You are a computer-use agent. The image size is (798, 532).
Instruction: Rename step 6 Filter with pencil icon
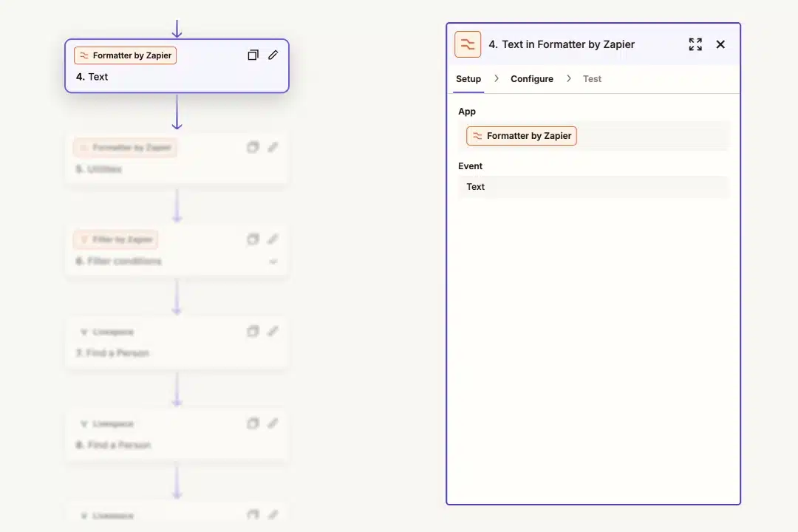point(273,239)
